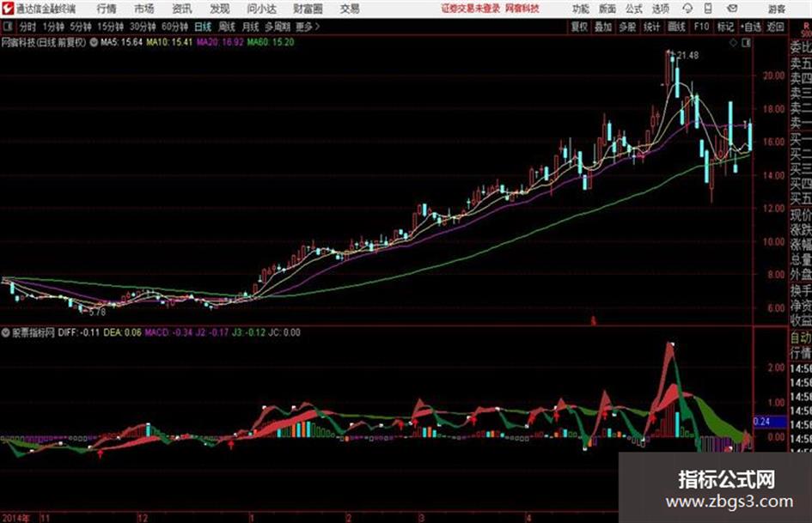Click the customer service headset icon

tap(687, 9)
